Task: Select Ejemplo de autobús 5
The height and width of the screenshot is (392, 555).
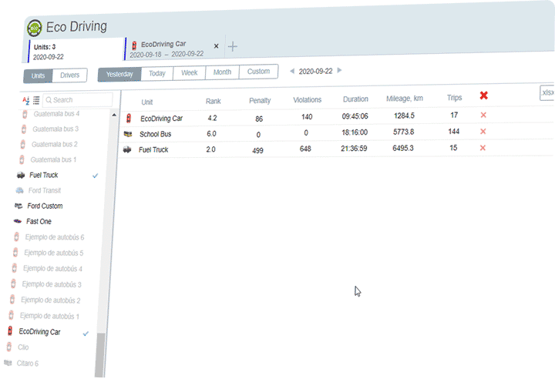Action: pyautogui.click(x=53, y=253)
